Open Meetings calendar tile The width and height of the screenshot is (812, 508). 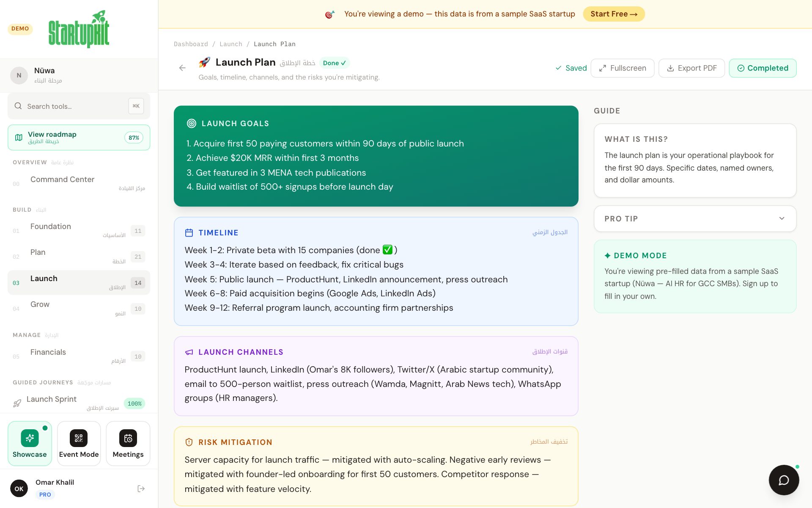(x=128, y=444)
